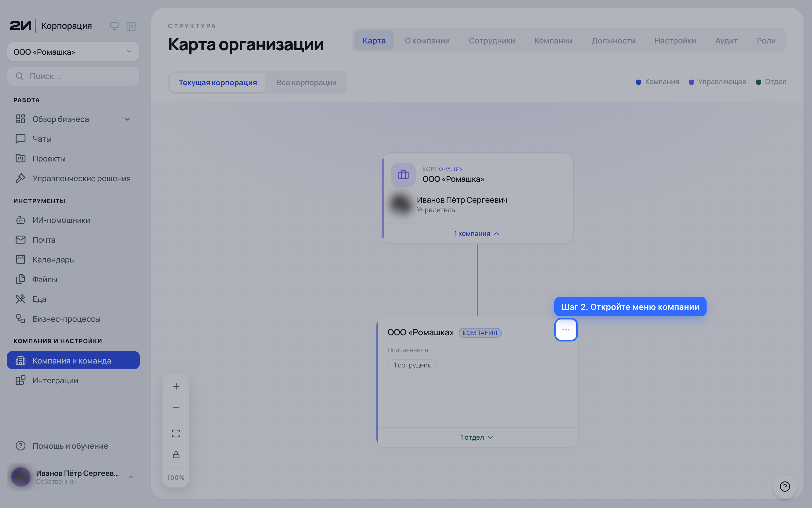Expand the Обзор бизнеса chevron
The image size is (812, 508).
(127, 119)
